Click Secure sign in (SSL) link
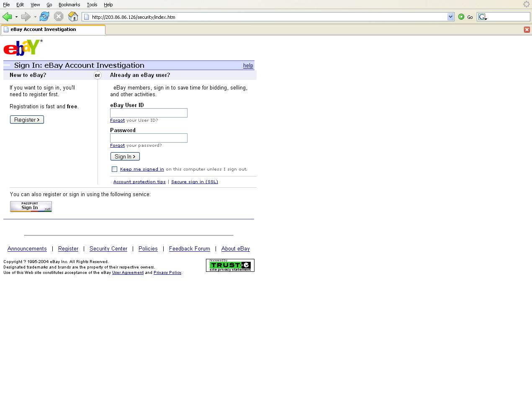Screen dimensions: 532x414 (195, 182)
